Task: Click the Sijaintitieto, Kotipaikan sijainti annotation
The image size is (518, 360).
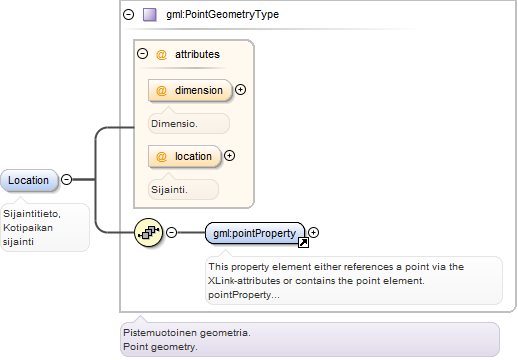Action: [45, 227]
